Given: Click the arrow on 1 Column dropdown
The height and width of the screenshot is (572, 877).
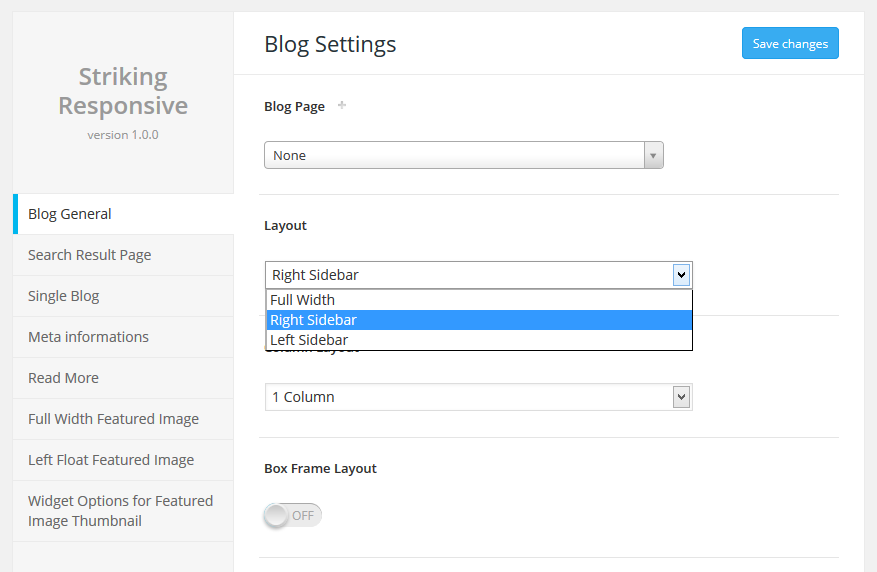Looking at the screenshot, I should point(681,397).
